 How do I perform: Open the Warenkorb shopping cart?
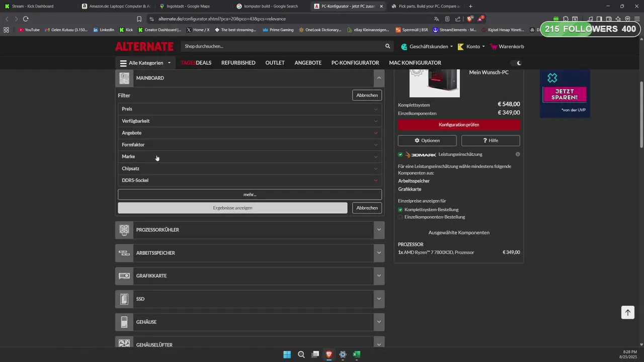click(x=507, y=46)
